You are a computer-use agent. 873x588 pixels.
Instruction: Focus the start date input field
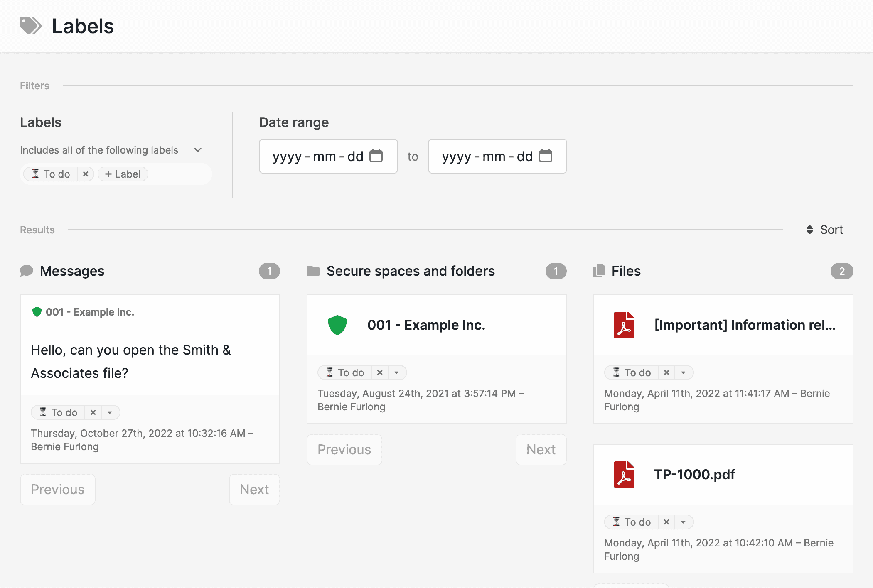click(328, 156)
